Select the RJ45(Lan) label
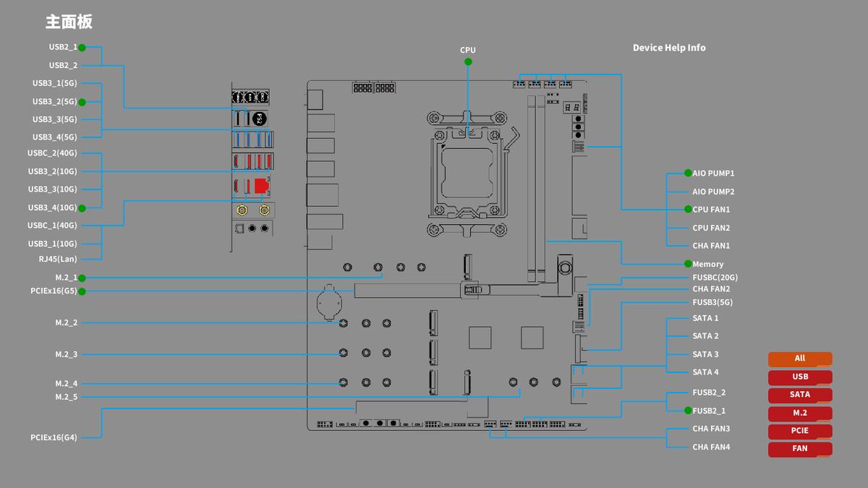 tap(58, 259)
